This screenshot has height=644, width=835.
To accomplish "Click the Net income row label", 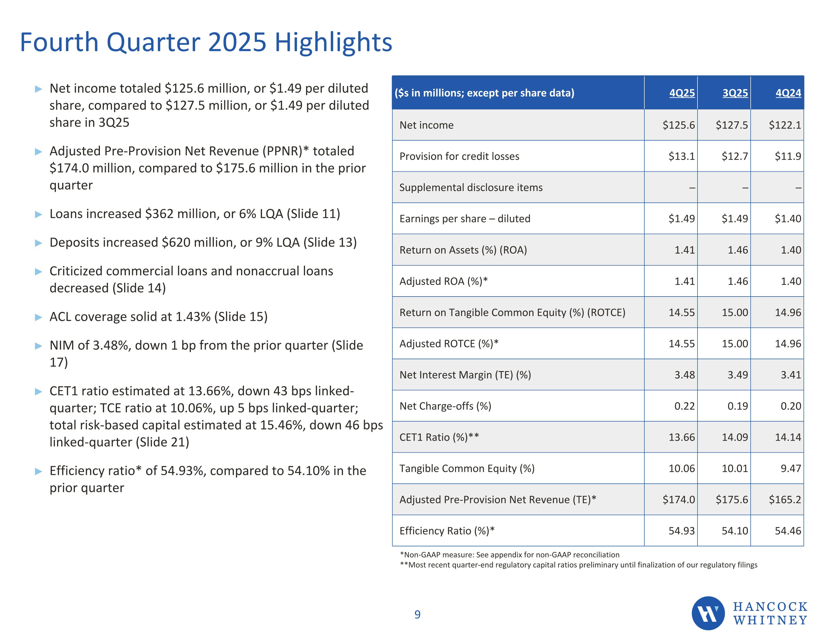I will [x=426, y=125].
